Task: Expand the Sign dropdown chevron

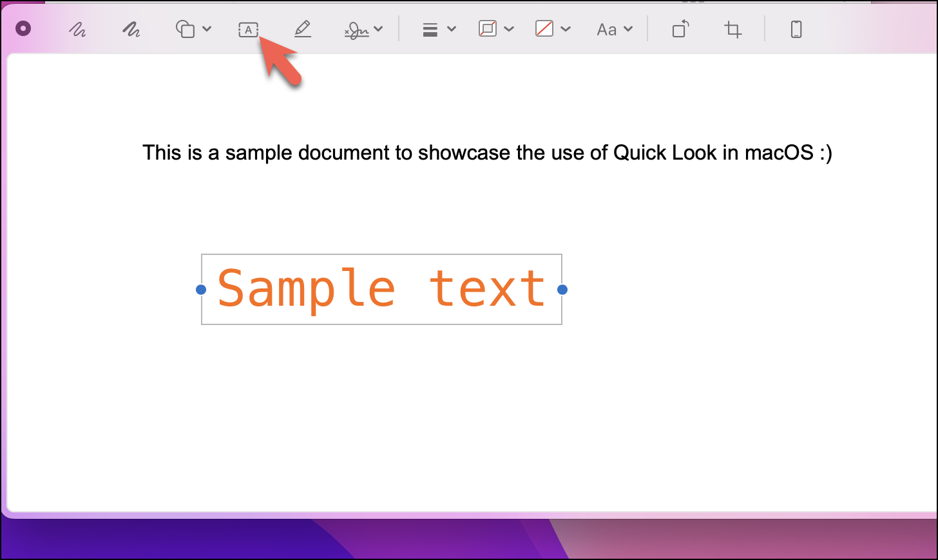Action: tap(378, 29)
